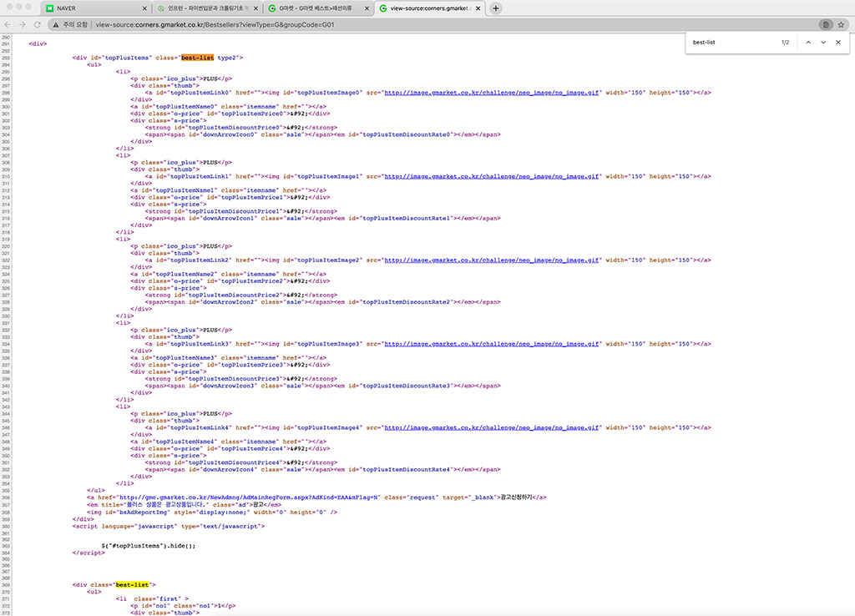The width and height of the screenshot is (855, 616).
Task: Go back to previous page
Action: [8, 24]
